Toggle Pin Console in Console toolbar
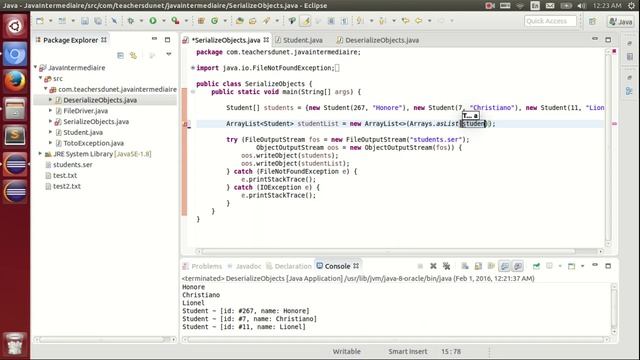This screenshot has width=640, height=360. (x=536, y=266)
